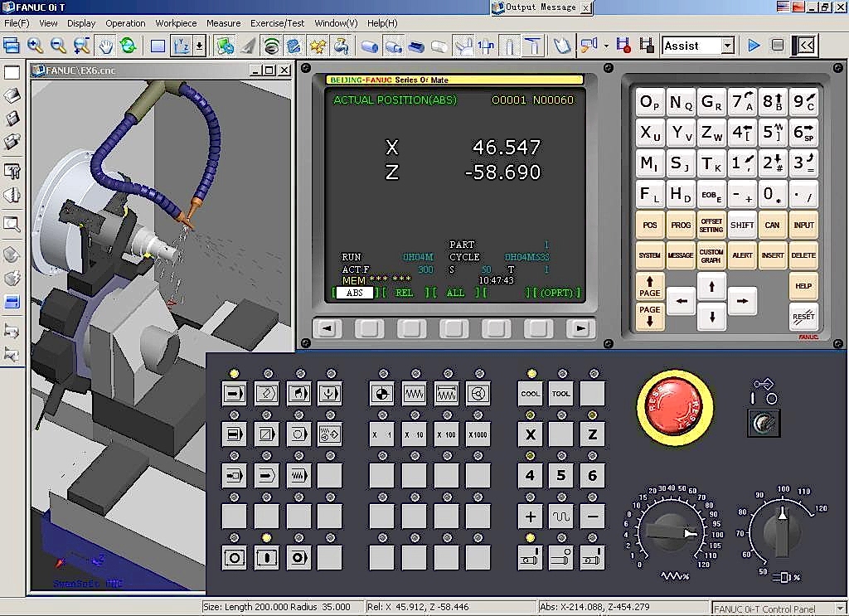Open the Workpiece menu
This screenshot has height=616, width=849.
176,23
